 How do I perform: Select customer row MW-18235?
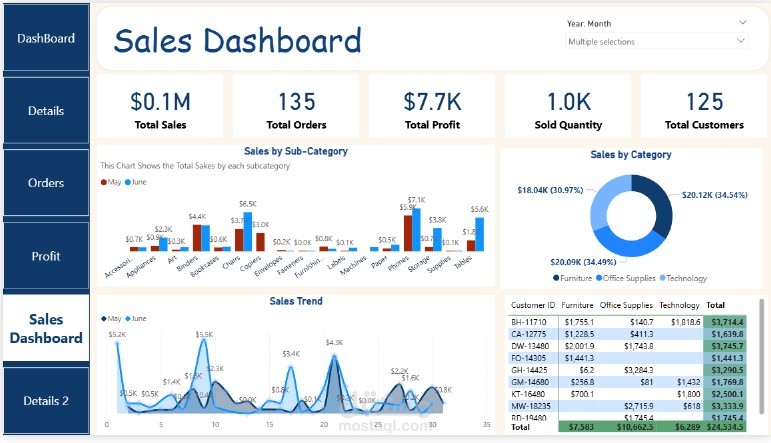point(627,406)
